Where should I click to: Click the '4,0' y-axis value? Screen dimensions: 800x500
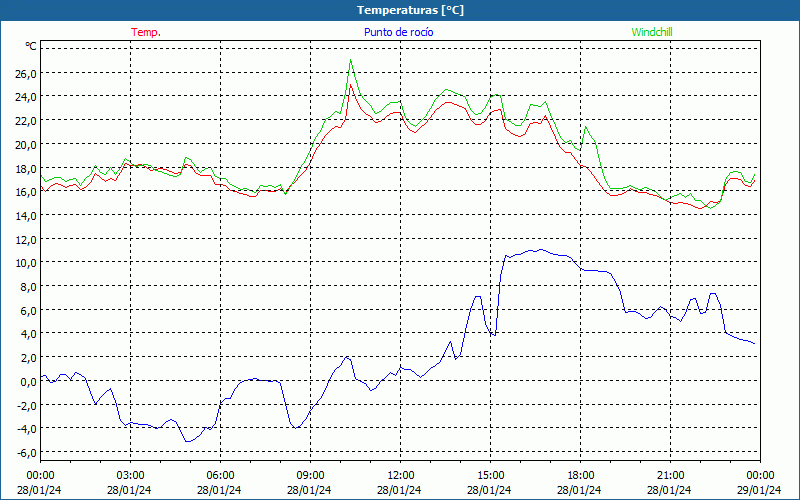(28, 334)
